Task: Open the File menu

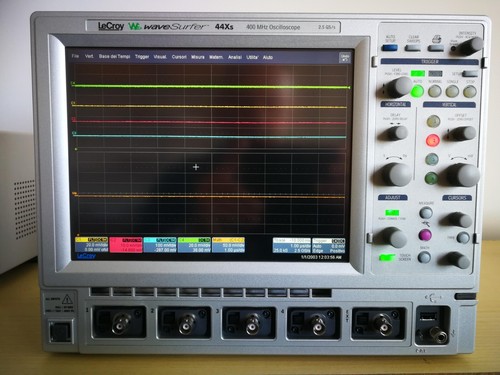Action: (75, 56)
